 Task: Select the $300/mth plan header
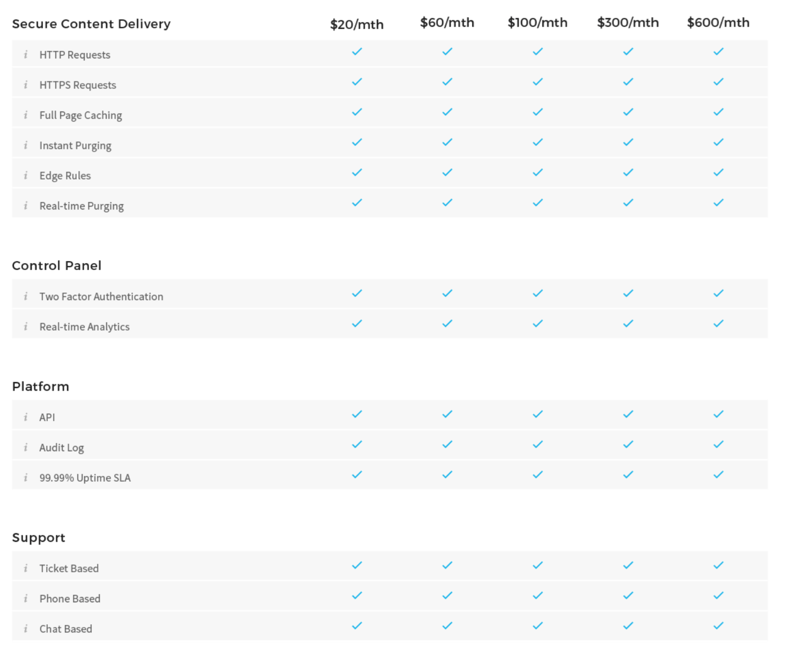click(628, 23)
